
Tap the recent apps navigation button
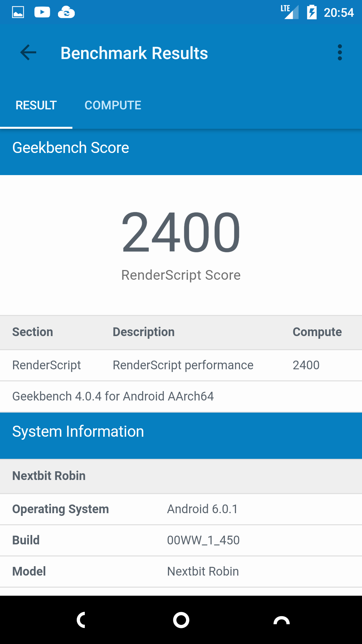pyautogui.click(x=282, y=620)
